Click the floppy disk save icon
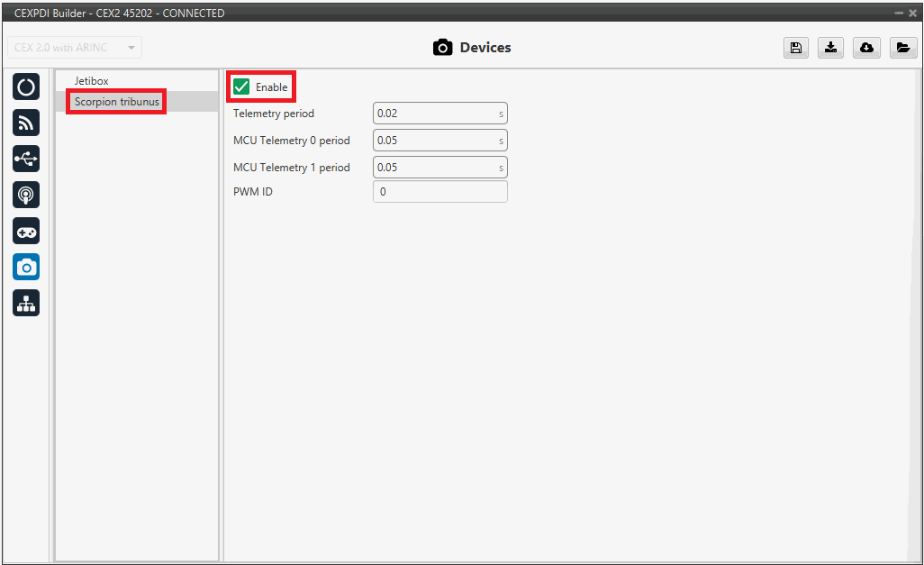This screenshot has height=565, width=924. click(795, 48)
